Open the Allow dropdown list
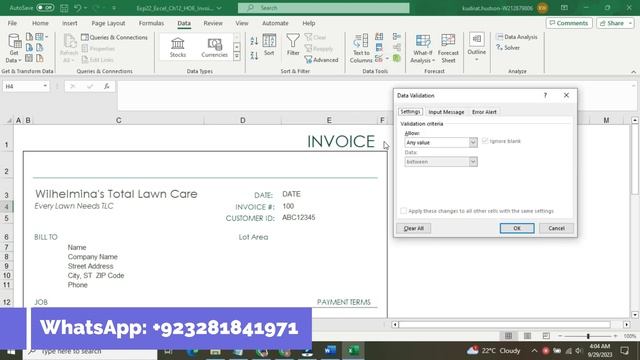Screen dimensions: 640x360 click(x=473, y=142)
